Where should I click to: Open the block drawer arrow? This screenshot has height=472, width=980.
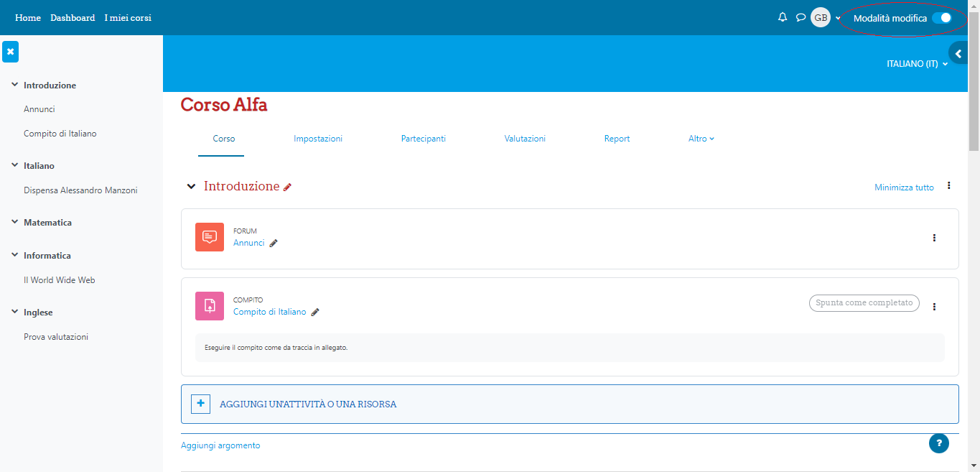[958, 53]
